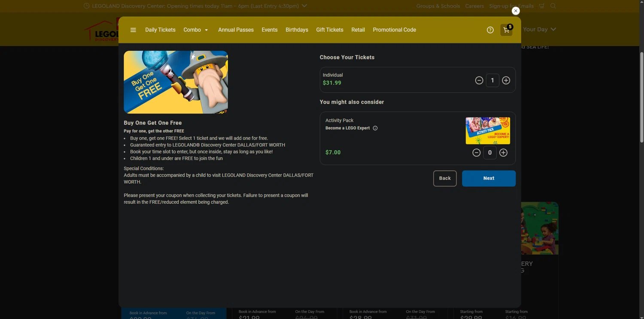The width and height of the screenshot is (644, 319).
Task: Click the Buy One Get One Free banner image
Action: click(176, 82)
